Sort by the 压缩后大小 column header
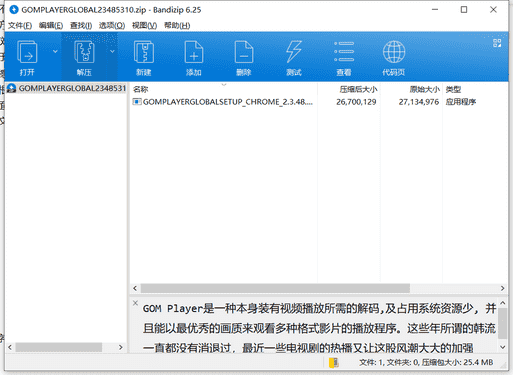 pyautogui.click(x=358, y=89)
